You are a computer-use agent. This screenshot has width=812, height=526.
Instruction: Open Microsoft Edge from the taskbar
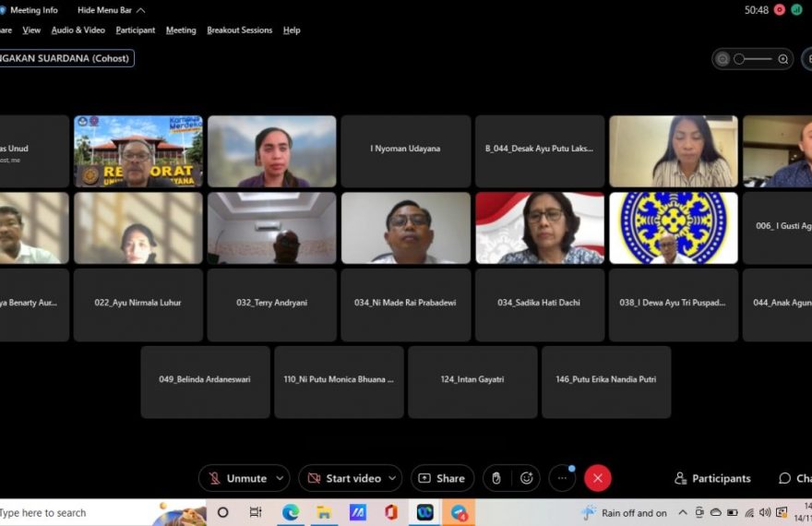pyautogui.click(x=290, y=512)
